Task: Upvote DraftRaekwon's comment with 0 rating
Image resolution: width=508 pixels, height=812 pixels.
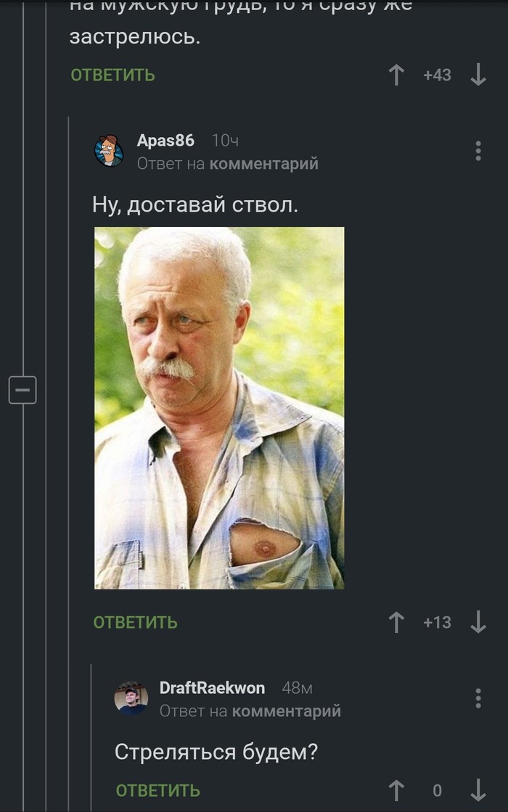Action: coord(396,790)
